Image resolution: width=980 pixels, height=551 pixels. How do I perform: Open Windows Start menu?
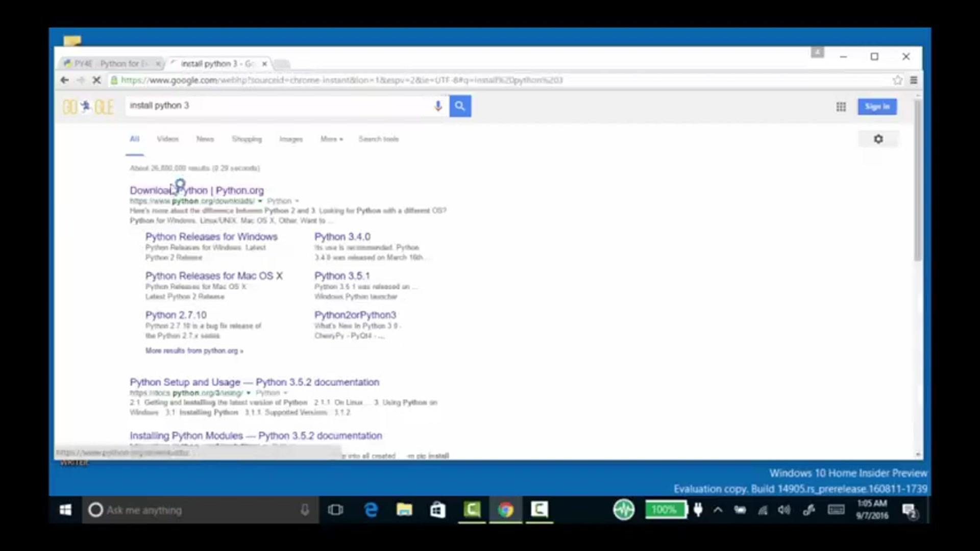tap(65, 510)
